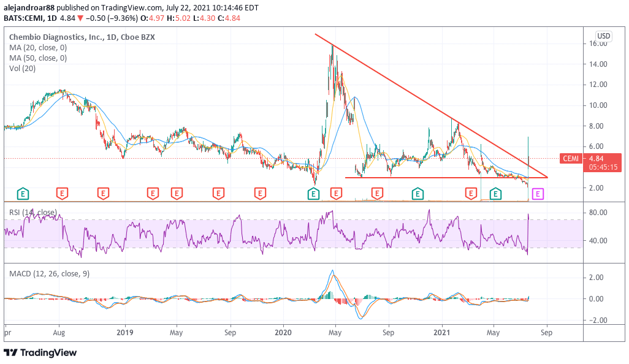Click the 40.00 RSI axis label
This screenshot has height=364, width=629.
click(598, 241)
